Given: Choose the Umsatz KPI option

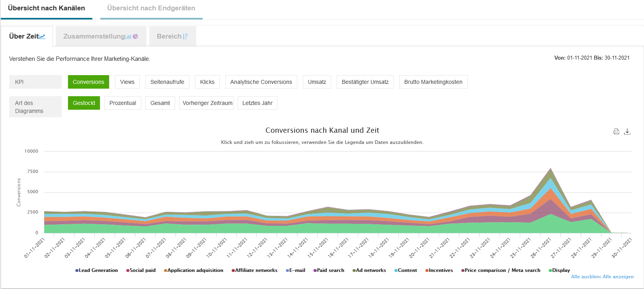Looking at the screenshot, I should tap(317, 82).
